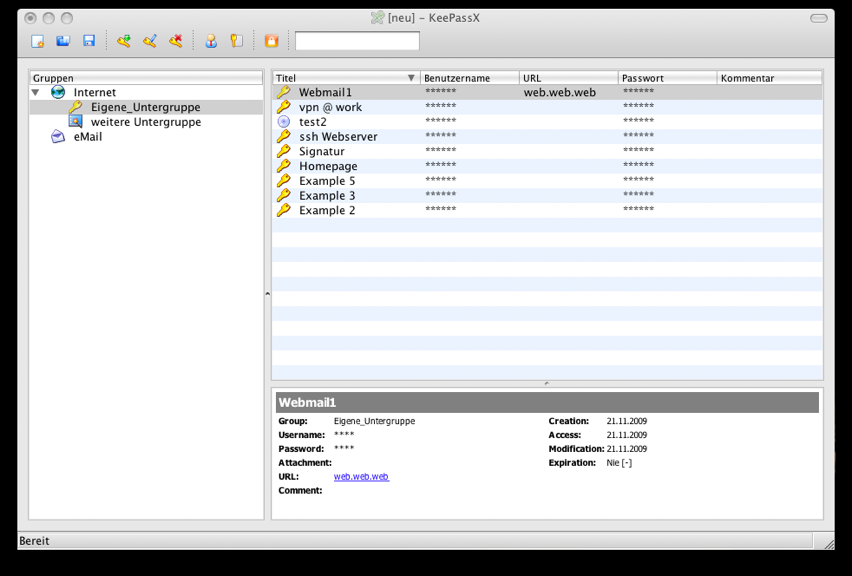Click the Eigene_Untergruppe group value in details
This screenshot has width=852, height=576.
[374, 421]
